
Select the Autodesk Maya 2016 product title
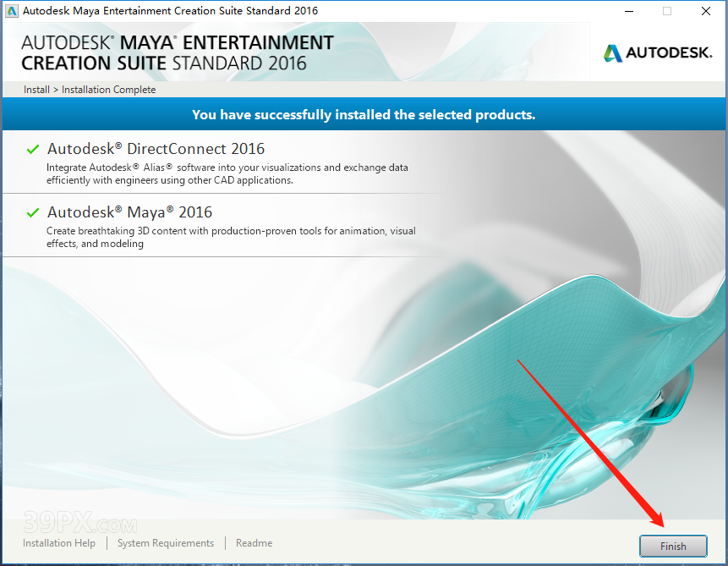click(x=129, y=212)
